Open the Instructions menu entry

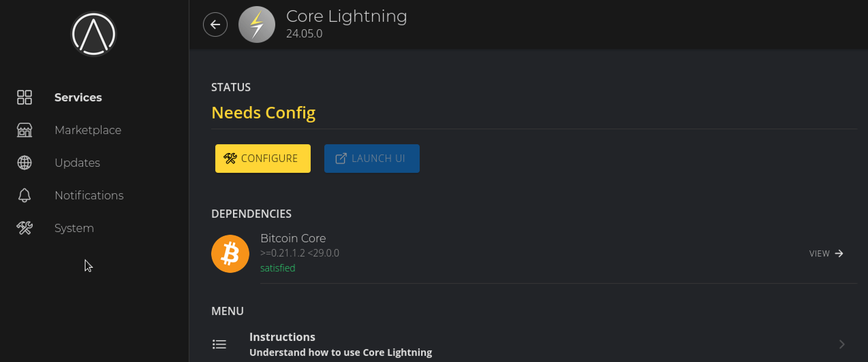coord(283,336)
